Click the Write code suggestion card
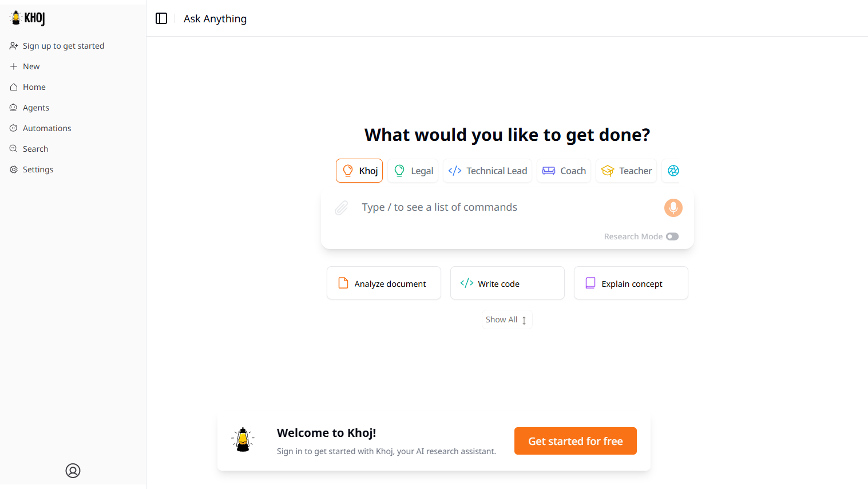This screenshot has width=868, height=489. [507, 283]
